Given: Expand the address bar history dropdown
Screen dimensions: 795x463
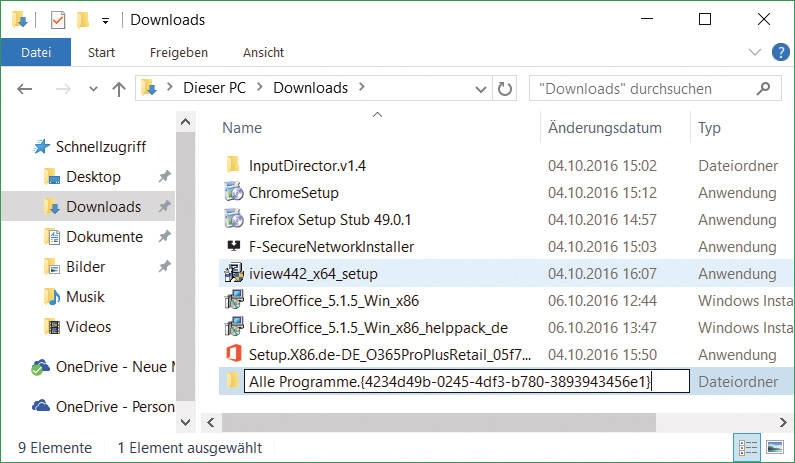Looking at the screenshot, I should coord(480,90).
